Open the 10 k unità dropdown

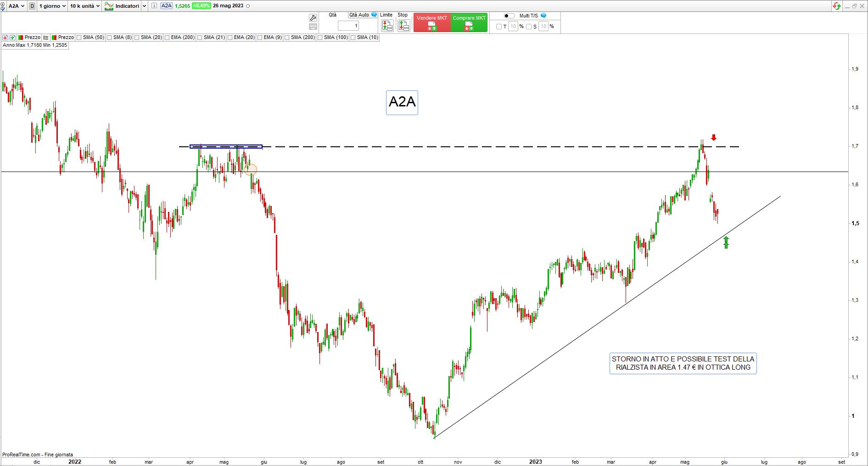pos(84,6)
